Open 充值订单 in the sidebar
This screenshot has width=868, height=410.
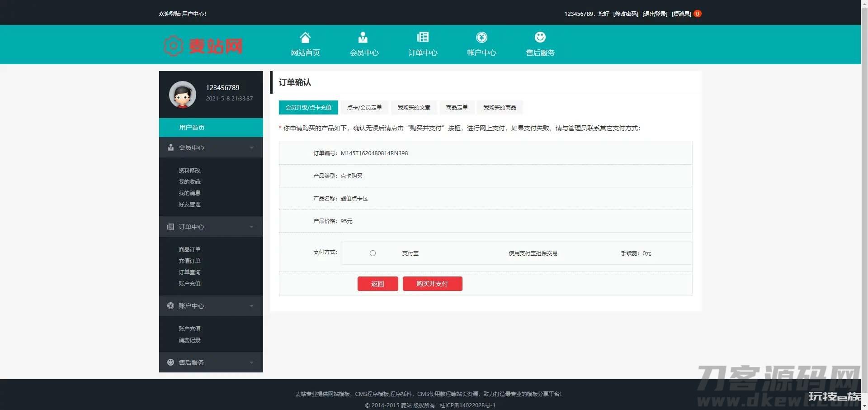(x=189, y=261)
